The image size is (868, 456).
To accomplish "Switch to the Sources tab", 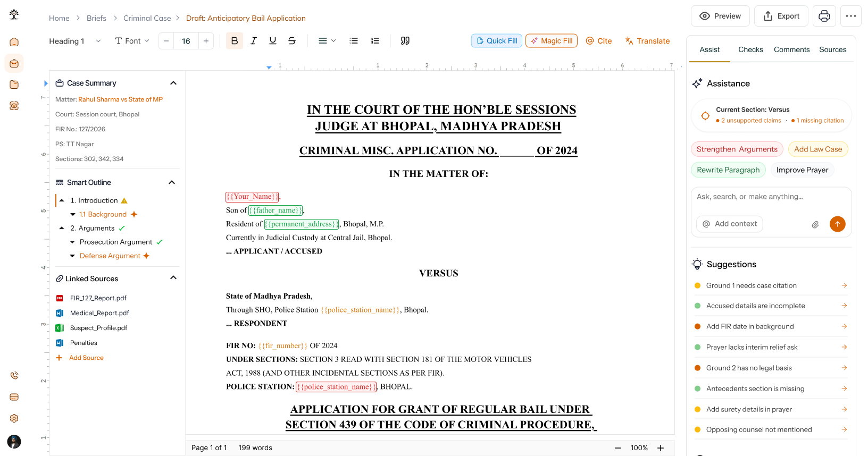I will click(x=833, y=49).
